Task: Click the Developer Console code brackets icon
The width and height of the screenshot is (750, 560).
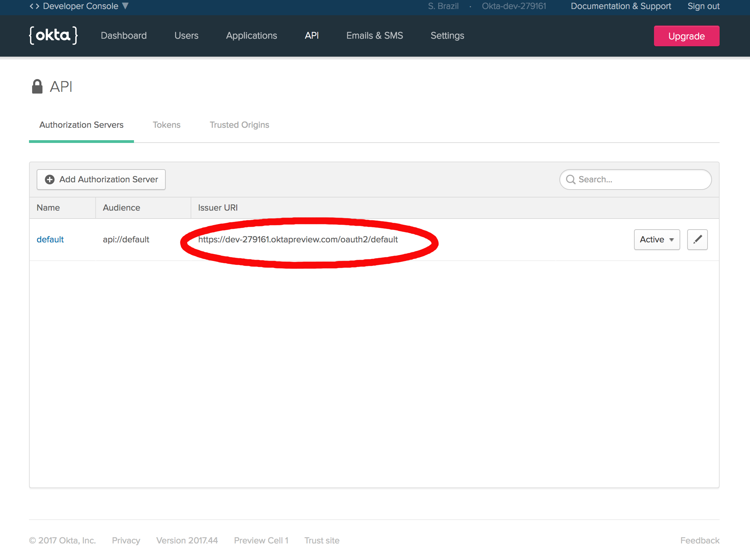Action: click(34, 6)
